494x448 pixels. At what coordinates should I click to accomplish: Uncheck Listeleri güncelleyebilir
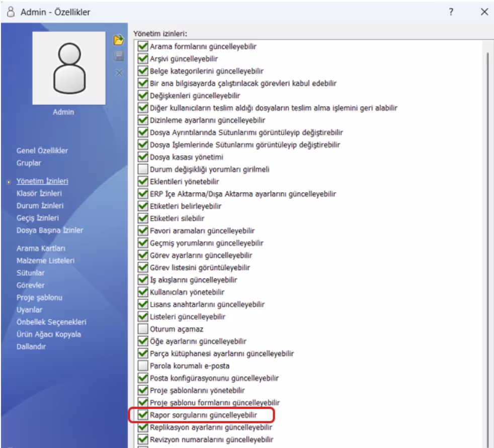[x=143, y=316]
